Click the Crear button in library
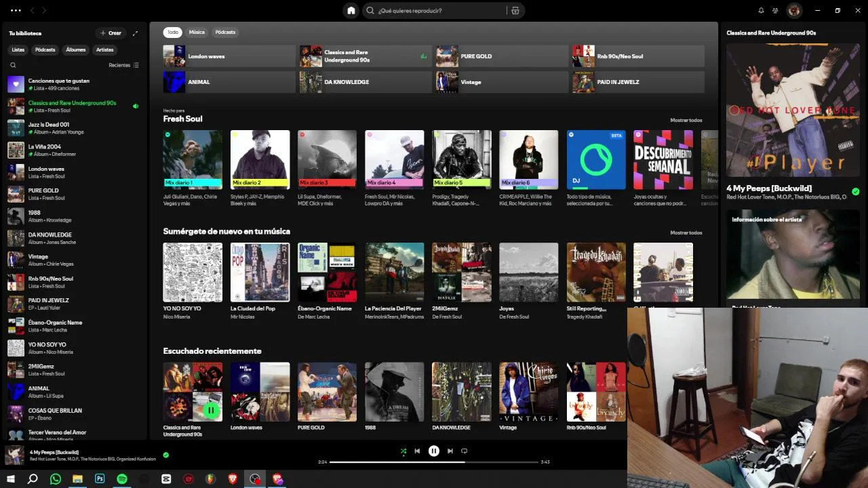This screenshot has height=488, width=868. point(111,33)
